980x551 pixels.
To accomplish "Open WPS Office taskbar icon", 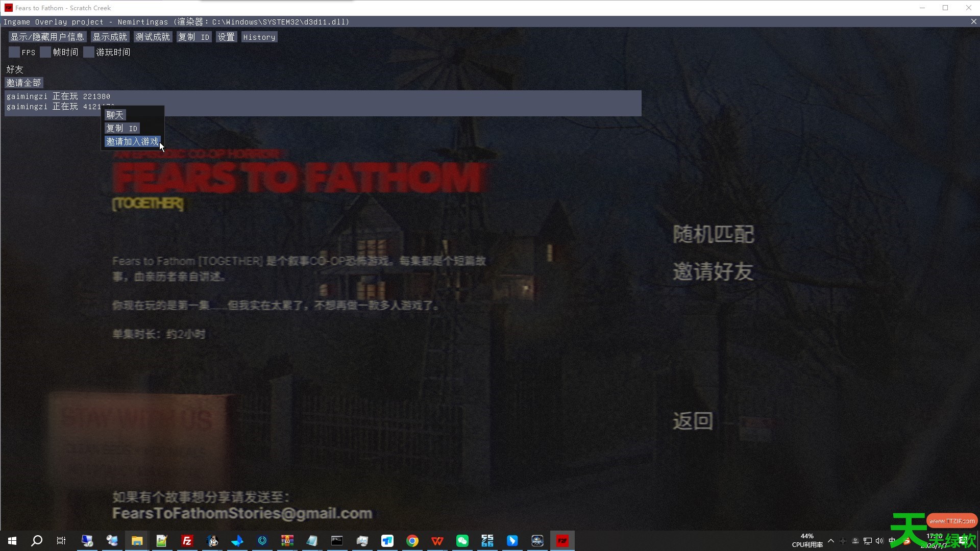I will pos(437,541).
